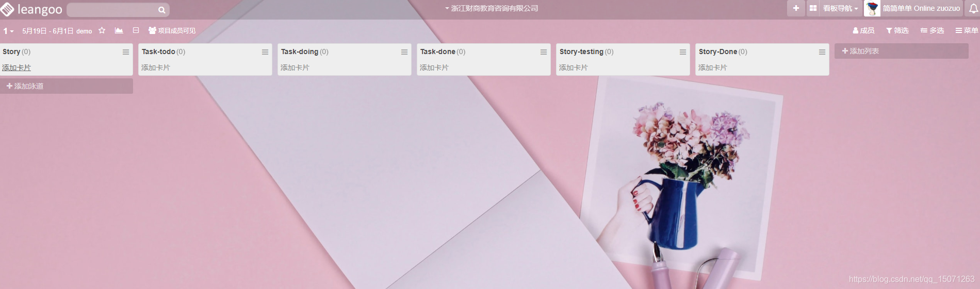
Task: Star this board as favorite
Action: (102, 30)
